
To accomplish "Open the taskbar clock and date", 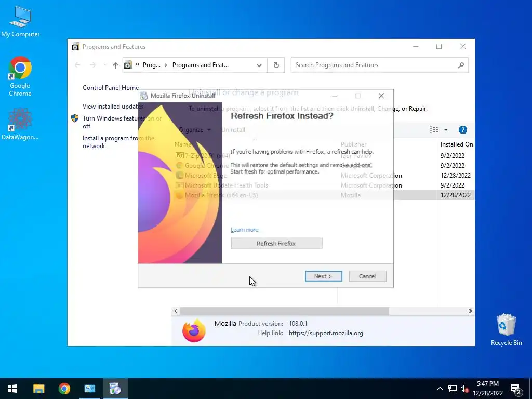I will [x=488, y=389].
